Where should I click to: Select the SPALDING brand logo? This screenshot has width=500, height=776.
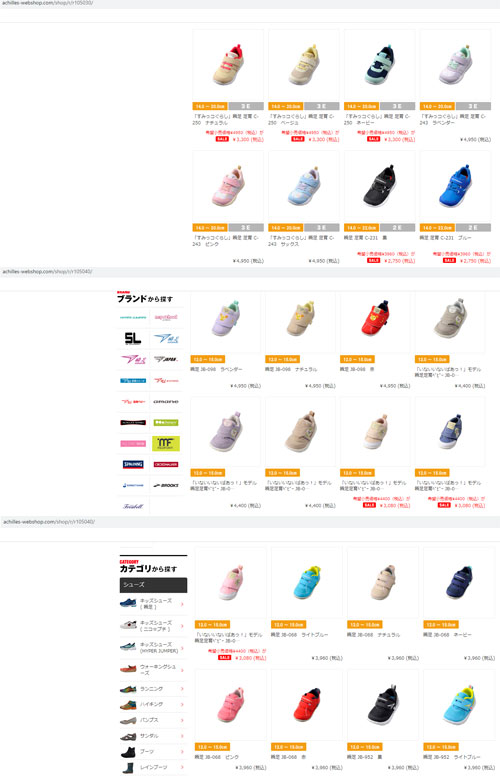click(133, 464)
